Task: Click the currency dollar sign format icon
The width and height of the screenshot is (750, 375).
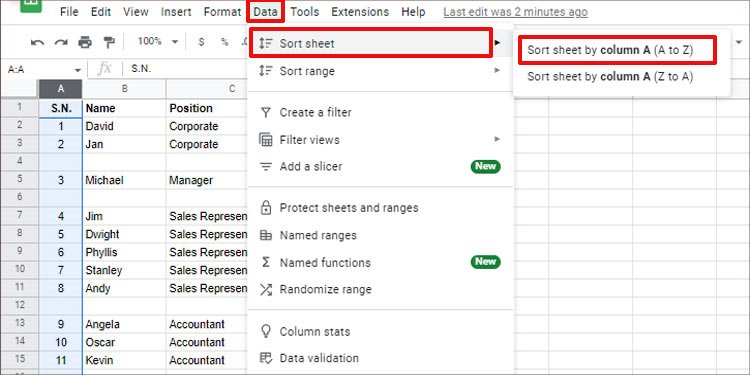Action: 201,42
